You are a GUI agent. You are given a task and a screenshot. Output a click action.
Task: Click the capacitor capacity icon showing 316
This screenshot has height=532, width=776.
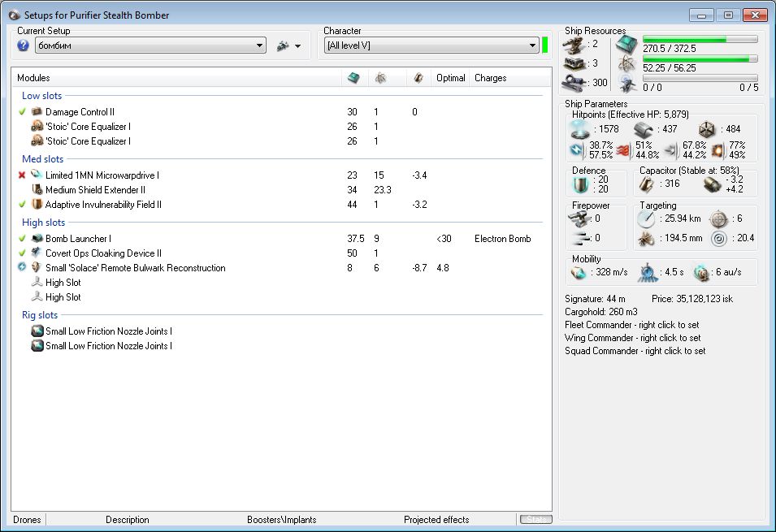click(x=646, y=184)
